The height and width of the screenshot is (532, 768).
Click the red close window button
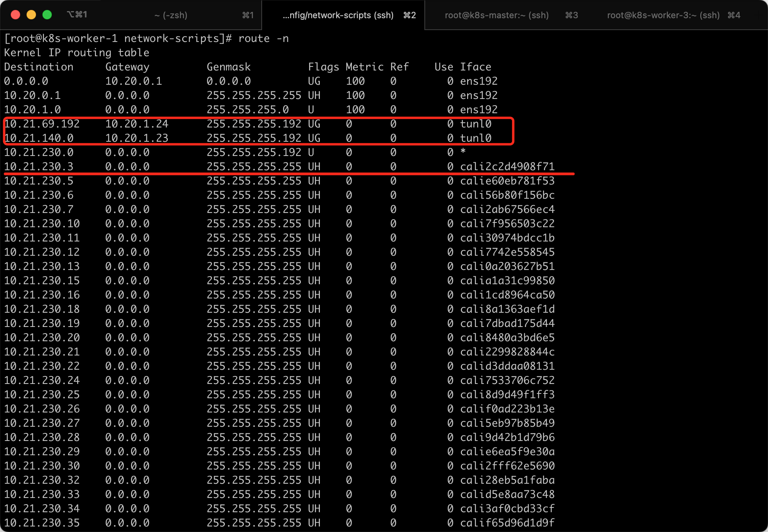click(15, 15)
